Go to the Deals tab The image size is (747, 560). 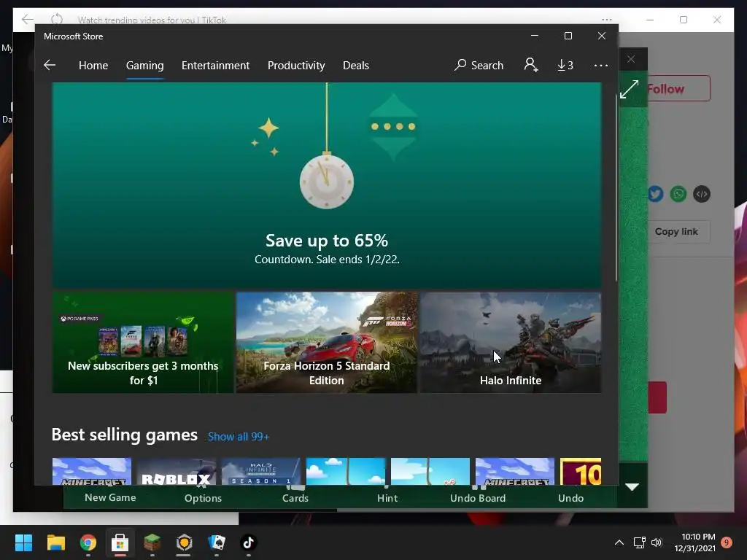356,65
